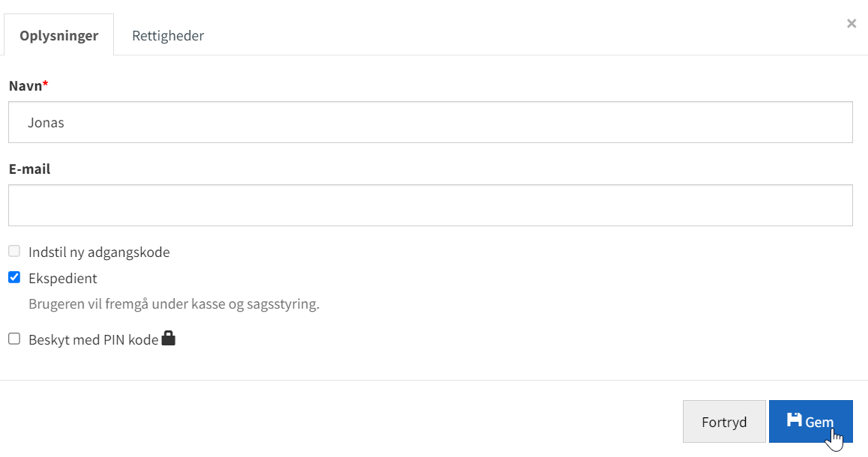This screenshot has height=457, width=868.
Task: Uncheck the Ekspedient checkbox
Action: tap(14, 277)
